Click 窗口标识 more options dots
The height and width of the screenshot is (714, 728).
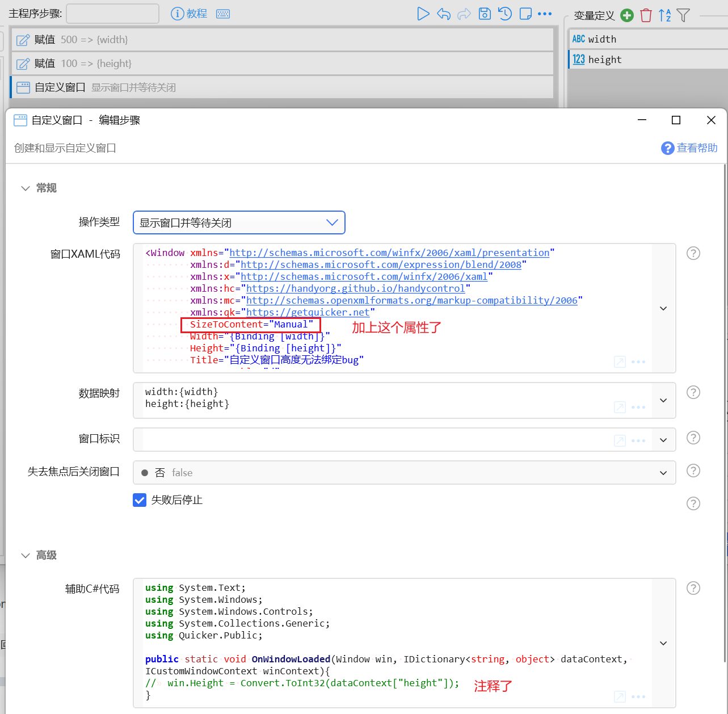pos(638,440)
